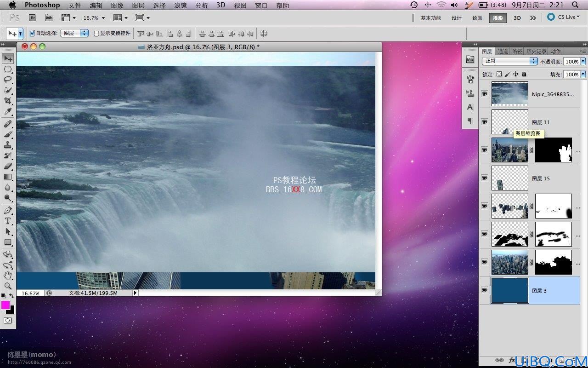
Task: Click the black background color swatch
Action: (11, 310)
